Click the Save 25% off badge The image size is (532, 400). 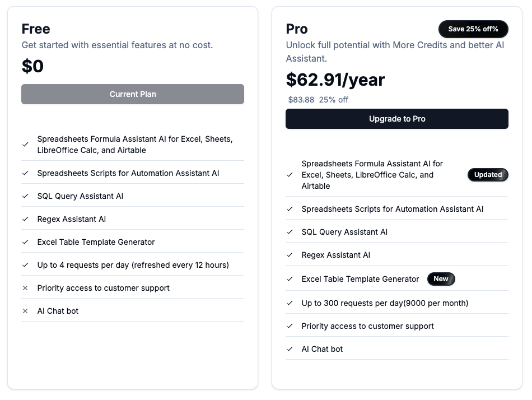pos(473,29)
